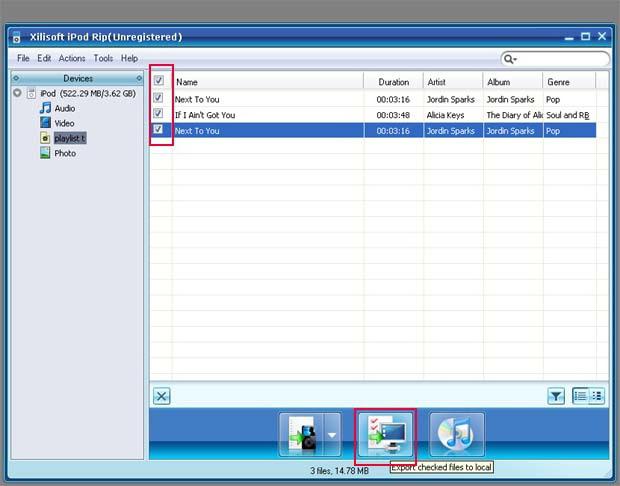620x486 pixels.
Task: Open the Actions menu
Action: click(72, 59)
